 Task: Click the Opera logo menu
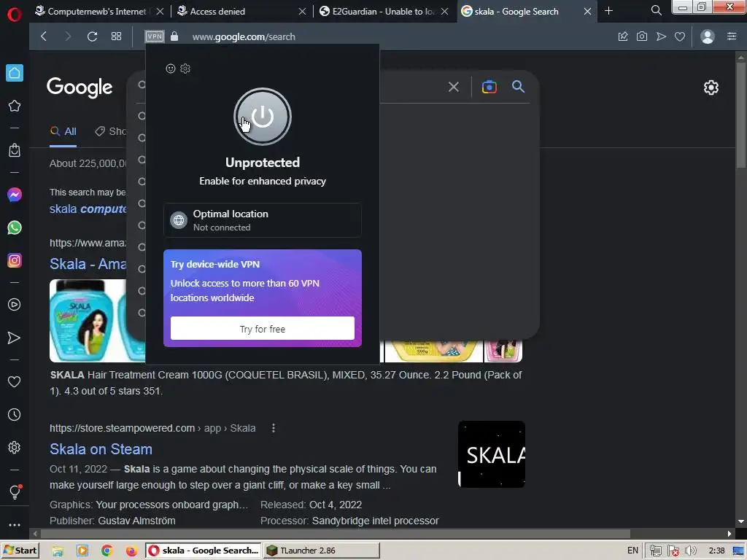(x=15, y=15)
